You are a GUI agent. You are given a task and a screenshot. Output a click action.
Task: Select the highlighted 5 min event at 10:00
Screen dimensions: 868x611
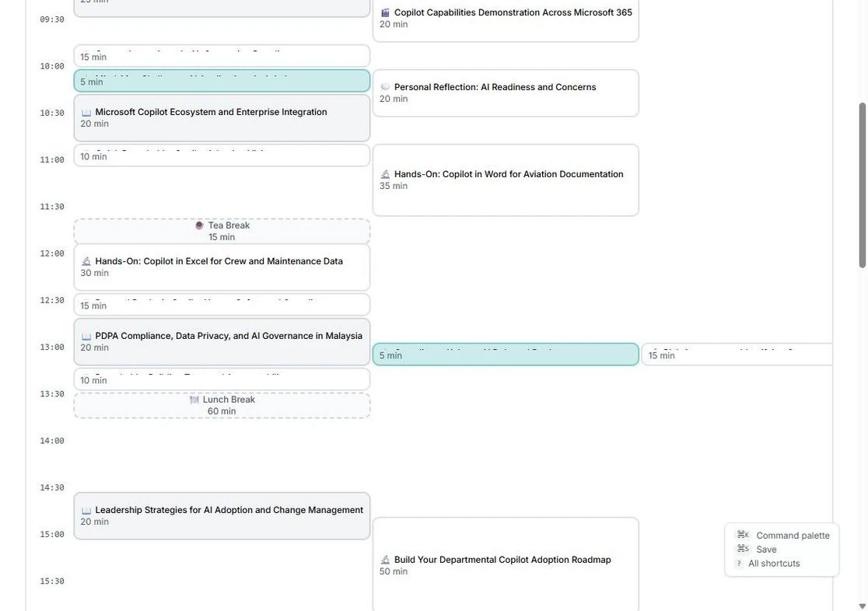tap(222, 80)
